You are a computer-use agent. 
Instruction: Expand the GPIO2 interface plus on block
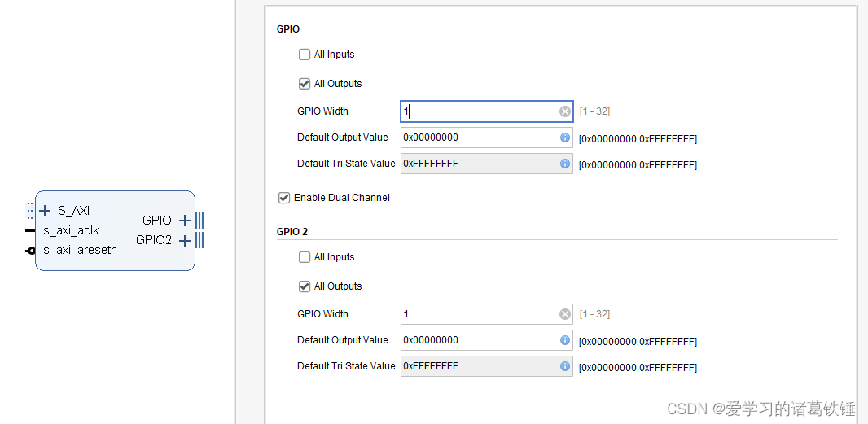185,241
